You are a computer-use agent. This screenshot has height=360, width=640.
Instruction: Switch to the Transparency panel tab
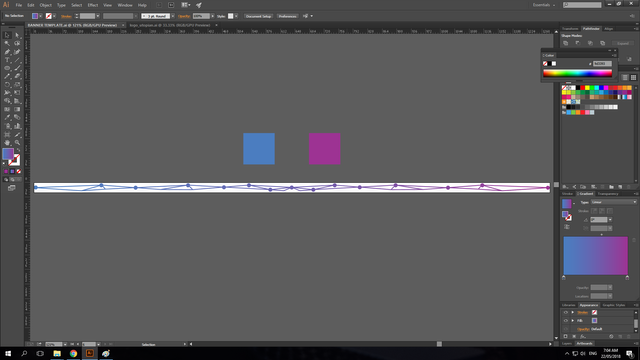pos(608,194)
